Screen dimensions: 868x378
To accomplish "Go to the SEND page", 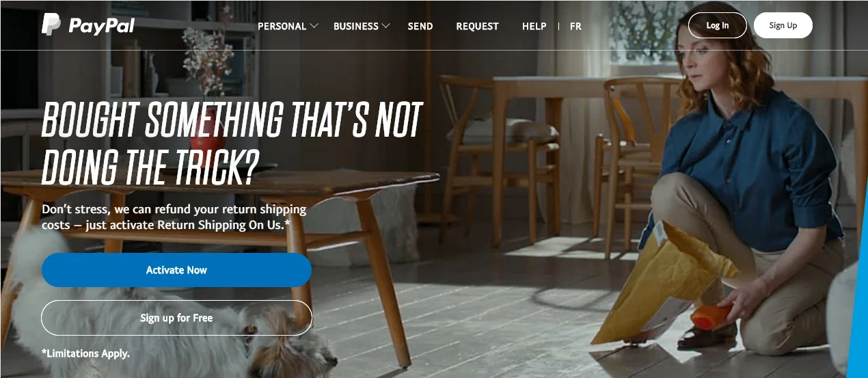I will point(420,26).
